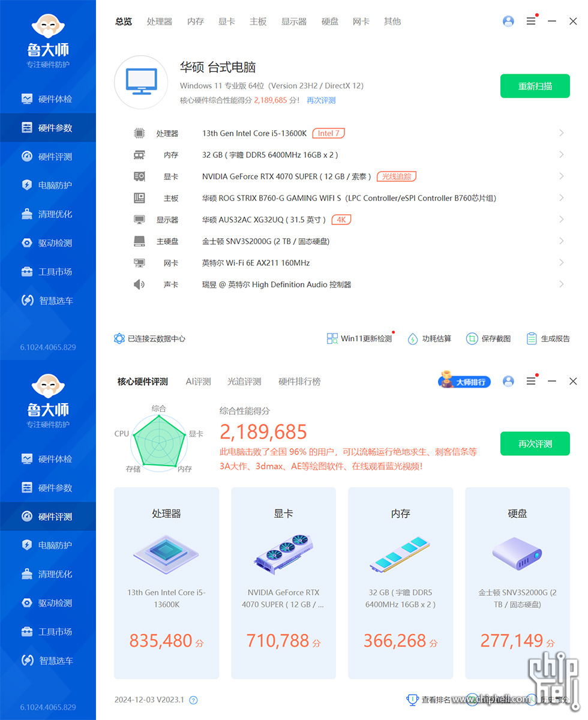Open the 网卡 tab
This screenshot has width=588, height=720.
pos(361,22)
